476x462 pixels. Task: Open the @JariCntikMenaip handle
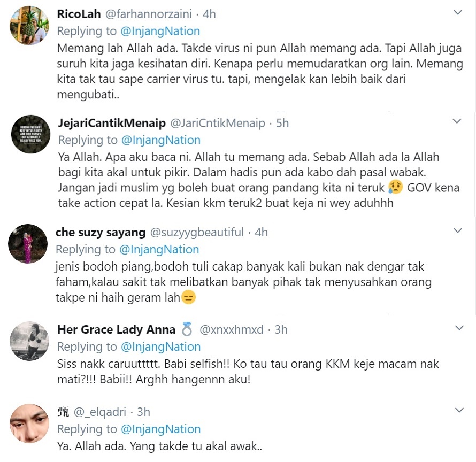pos(218,123)
